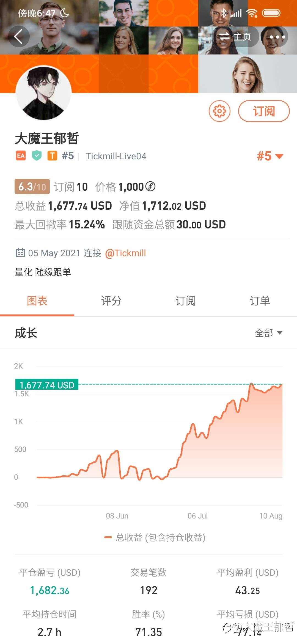Tap the orange T badge icon
The width and height of the screenshot is (297, 644).
52,156
